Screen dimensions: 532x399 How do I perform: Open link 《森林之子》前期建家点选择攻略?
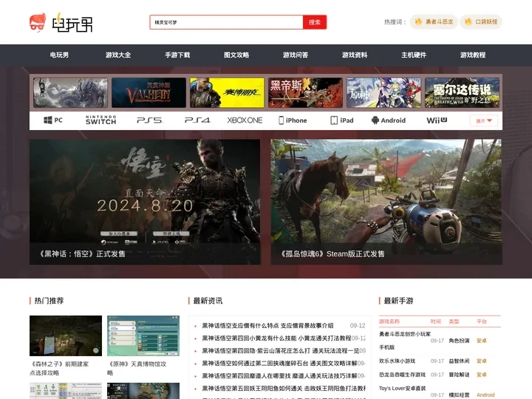click(60, 369)
